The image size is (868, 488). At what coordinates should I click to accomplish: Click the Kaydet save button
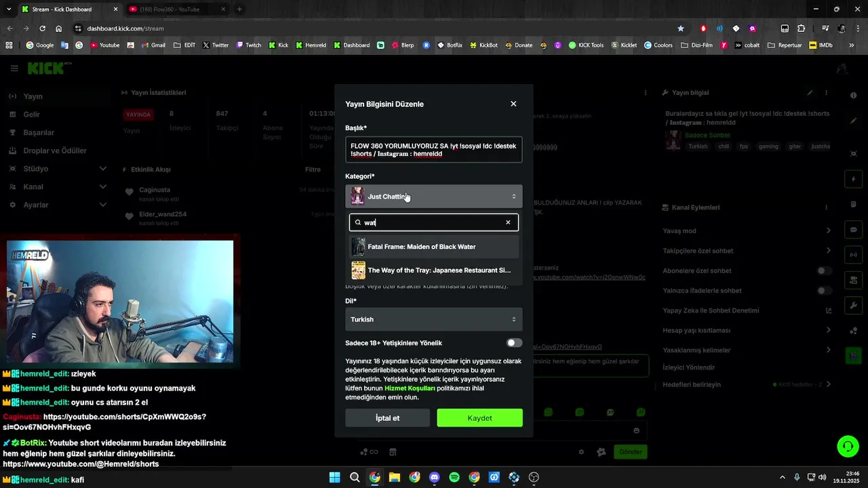pos(479,418)
